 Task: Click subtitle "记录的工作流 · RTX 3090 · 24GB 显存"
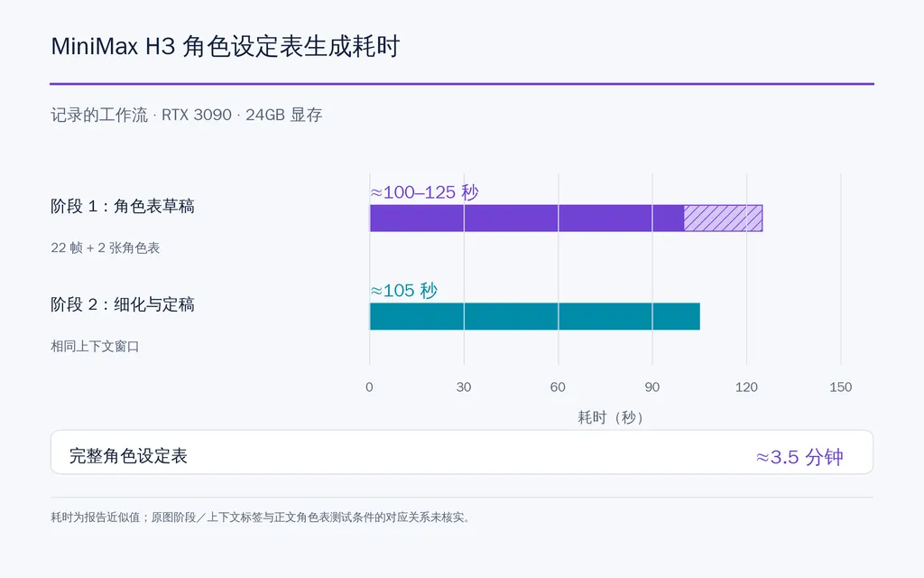click(x=187, y=115)
